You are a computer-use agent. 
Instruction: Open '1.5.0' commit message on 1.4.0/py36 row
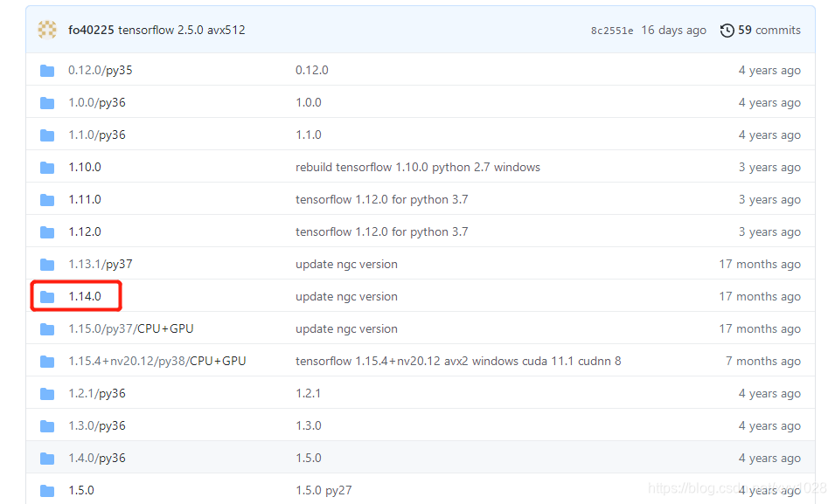(x=309, y=459)
